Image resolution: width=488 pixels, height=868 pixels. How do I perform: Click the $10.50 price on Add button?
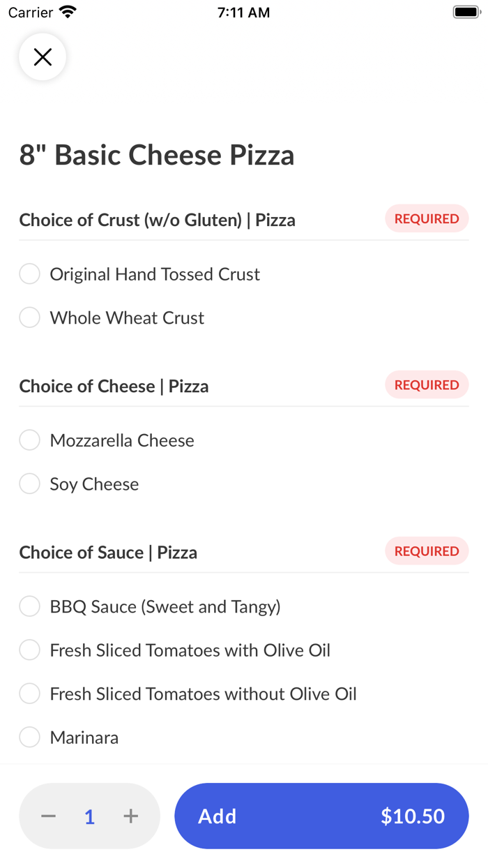tap(412, 816)
